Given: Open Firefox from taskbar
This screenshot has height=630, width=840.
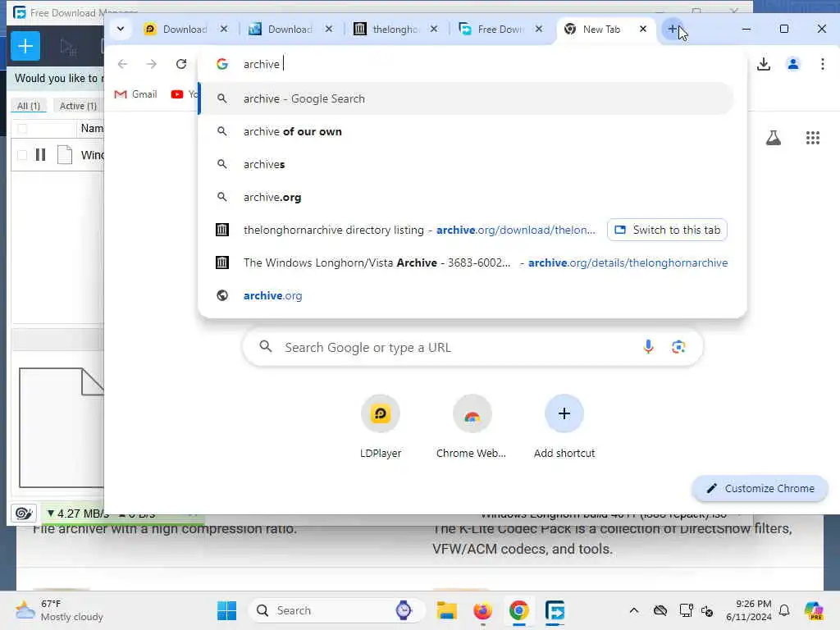Looking at the screenshot, I should point(482,610).
